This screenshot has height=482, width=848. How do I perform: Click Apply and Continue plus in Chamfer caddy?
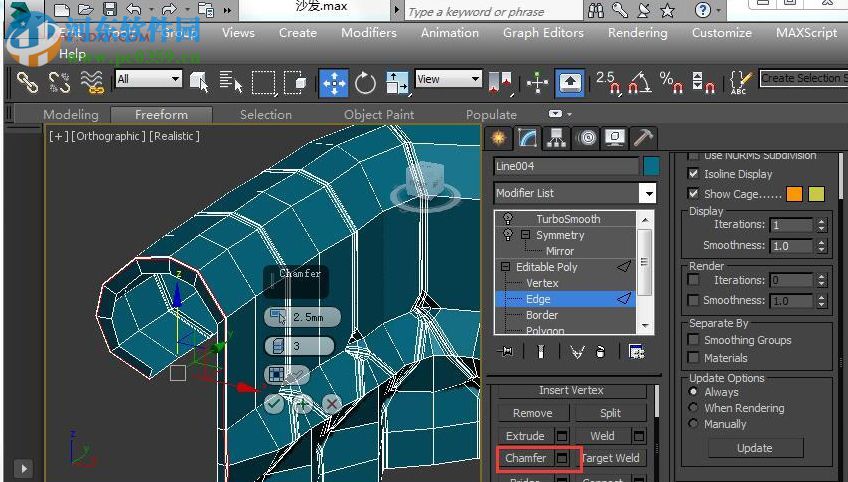pyautogui.click(x=303, y=404)
